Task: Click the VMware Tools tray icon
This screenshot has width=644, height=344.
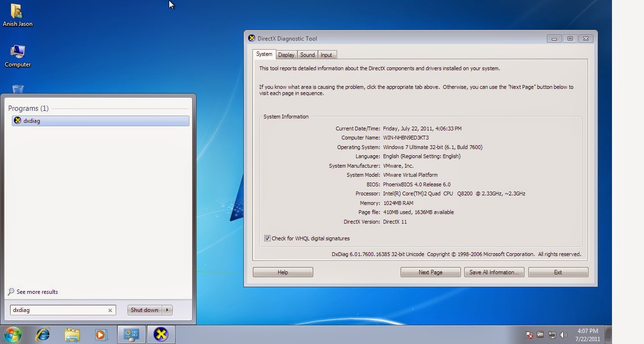Action: click(x=541, y=335)
